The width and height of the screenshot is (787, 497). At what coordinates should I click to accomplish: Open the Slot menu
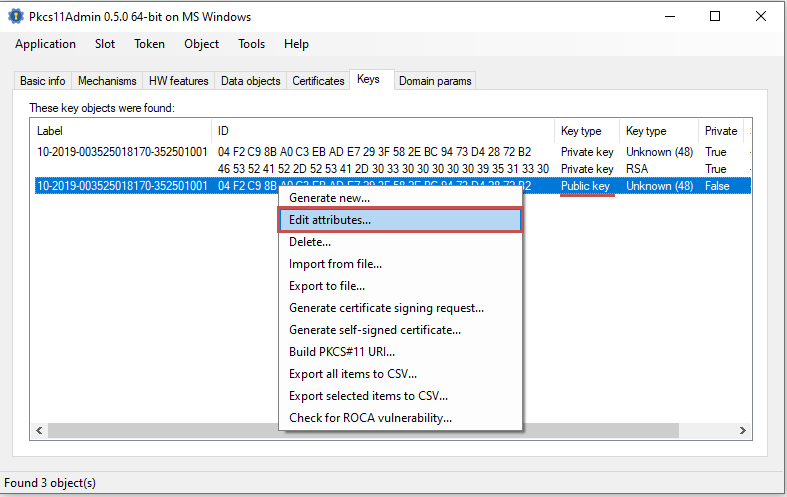(x=105, y=44)
